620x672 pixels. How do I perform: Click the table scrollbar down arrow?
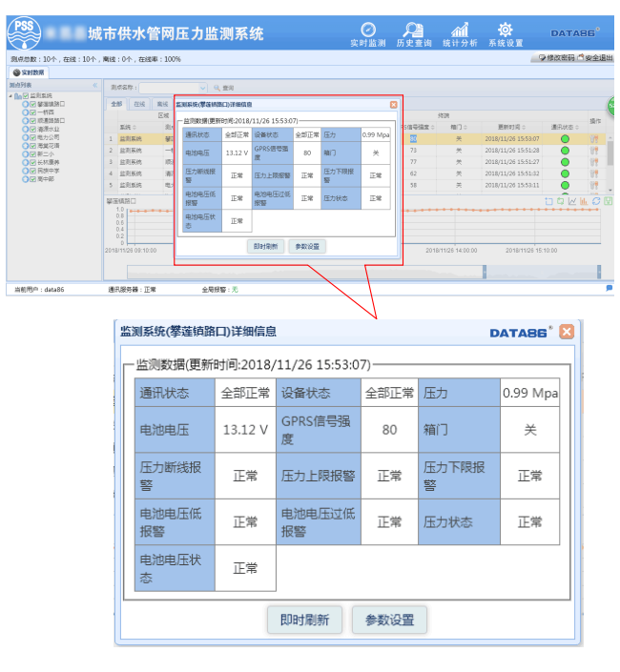tap(610, 190)
